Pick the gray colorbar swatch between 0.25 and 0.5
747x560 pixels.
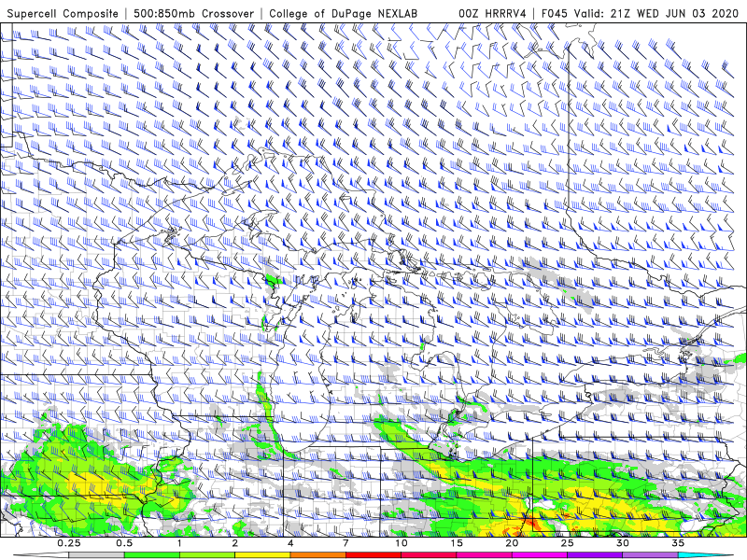click(x=97, y=555)
